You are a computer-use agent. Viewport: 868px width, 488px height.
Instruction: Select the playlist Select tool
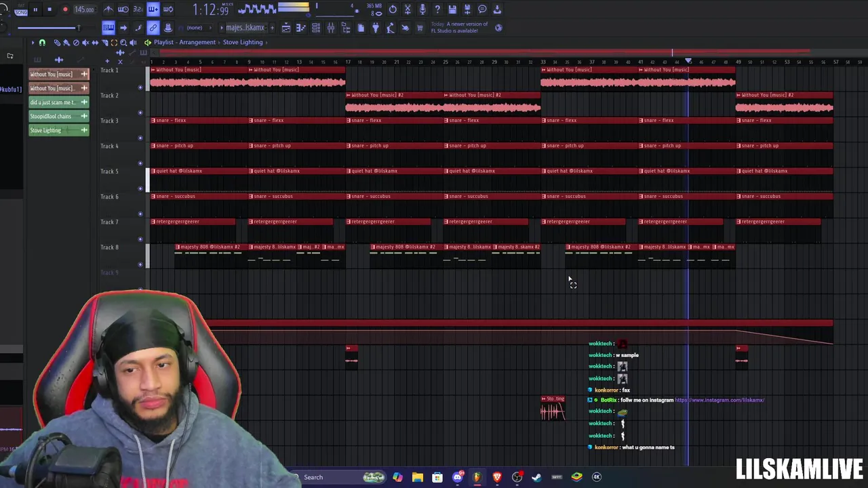tap(114, 42)
